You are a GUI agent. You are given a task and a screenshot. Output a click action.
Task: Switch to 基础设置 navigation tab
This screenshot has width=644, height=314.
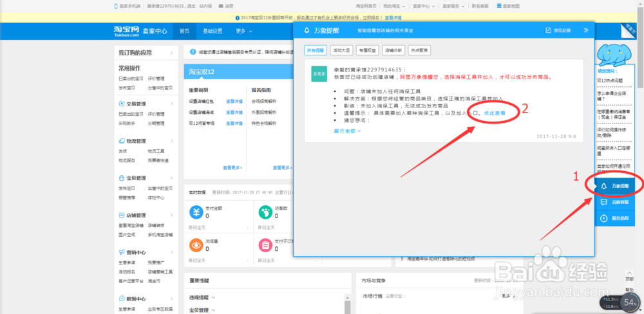click(x=213, y=31)
